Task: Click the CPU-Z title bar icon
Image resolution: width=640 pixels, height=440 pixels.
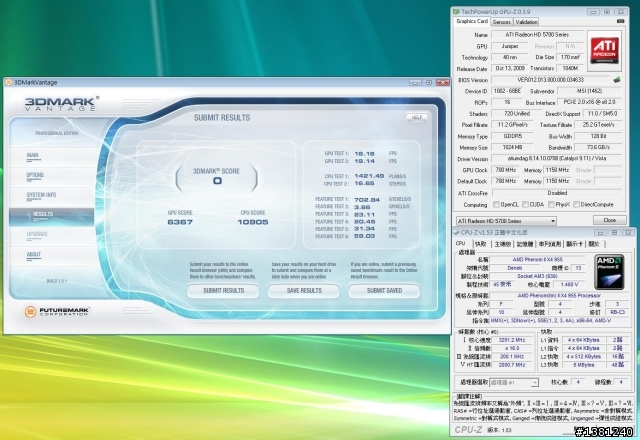Action: tap(456, 232)
